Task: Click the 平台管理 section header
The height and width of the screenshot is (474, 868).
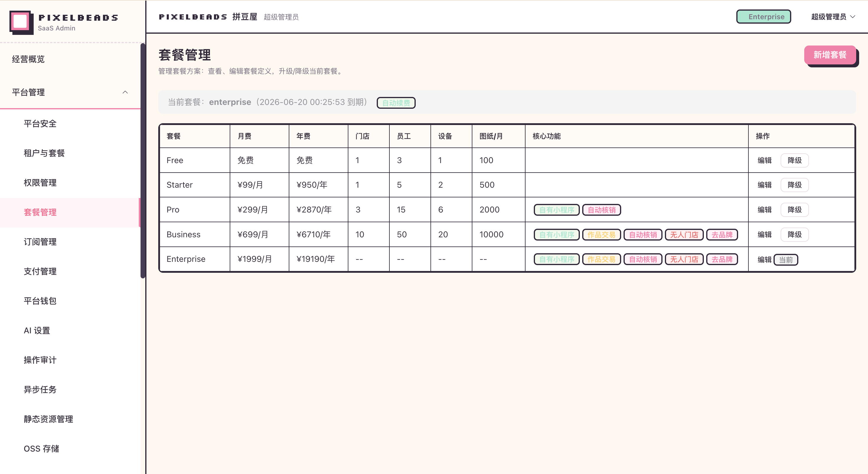Action: [70, 92]
